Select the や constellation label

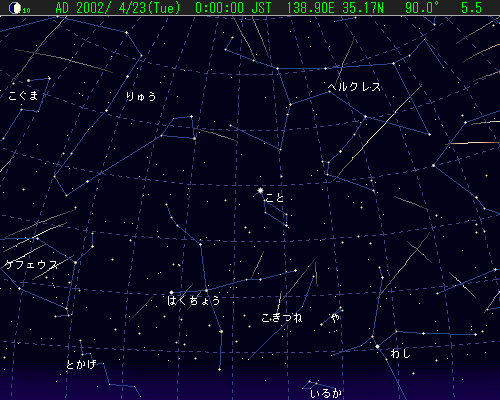335,317
